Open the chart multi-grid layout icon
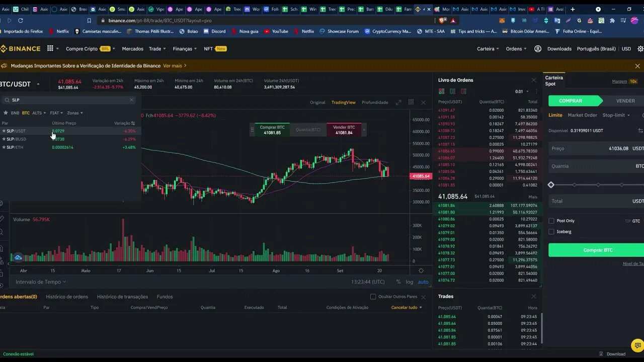Image resolution: width=644 pixels, height=362 pixels. tap(411, 102)
